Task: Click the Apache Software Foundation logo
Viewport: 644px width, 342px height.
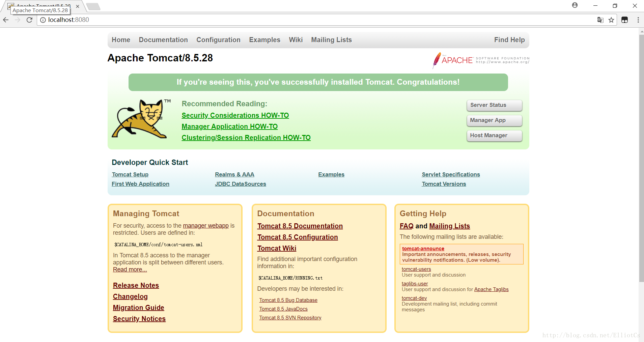Action: tap(481, 60)
